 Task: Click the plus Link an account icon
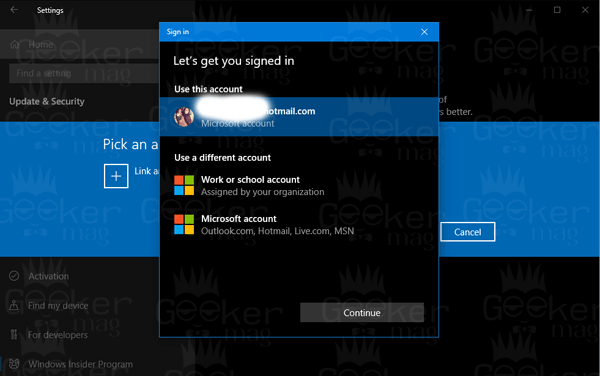[116, 176]
